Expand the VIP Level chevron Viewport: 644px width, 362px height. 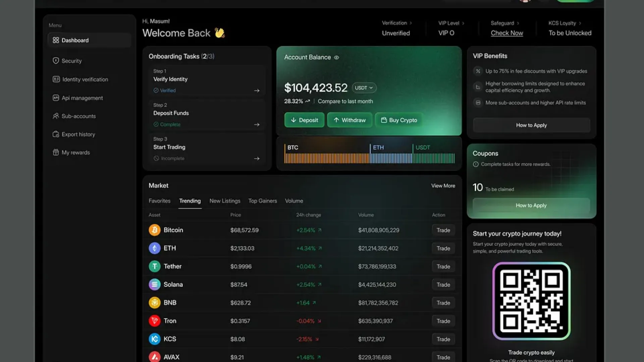[x=463, y=23]
